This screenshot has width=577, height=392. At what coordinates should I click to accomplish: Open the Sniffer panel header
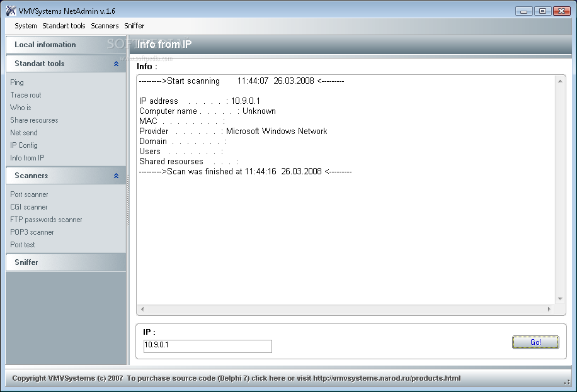pos(66,262)
